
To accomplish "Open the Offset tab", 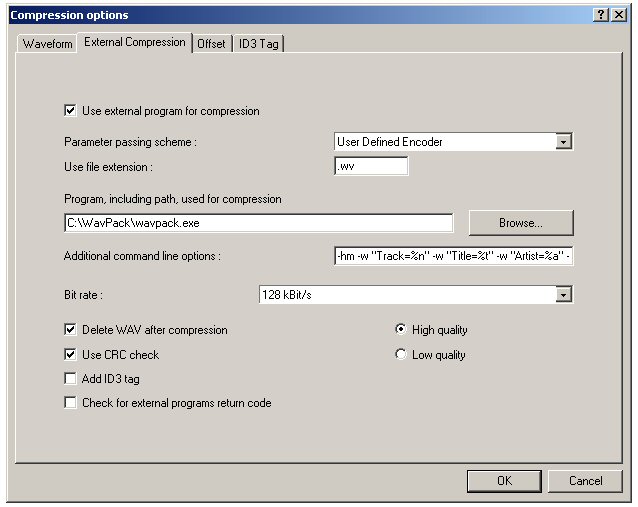I will (211, 44).
